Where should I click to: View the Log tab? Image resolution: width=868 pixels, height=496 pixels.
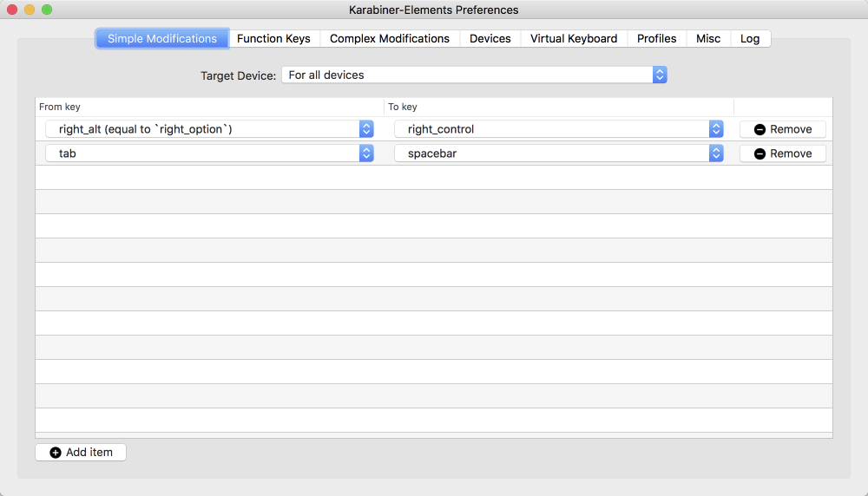point(750,39)
